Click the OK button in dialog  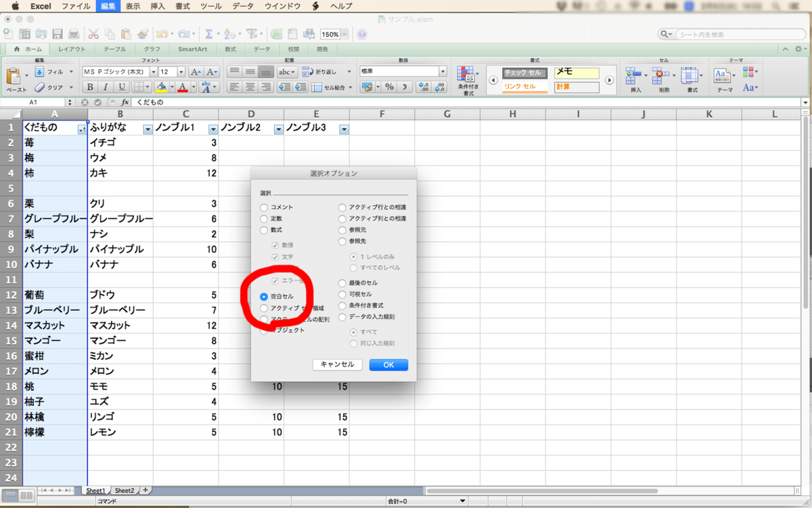tap(388, 364)
